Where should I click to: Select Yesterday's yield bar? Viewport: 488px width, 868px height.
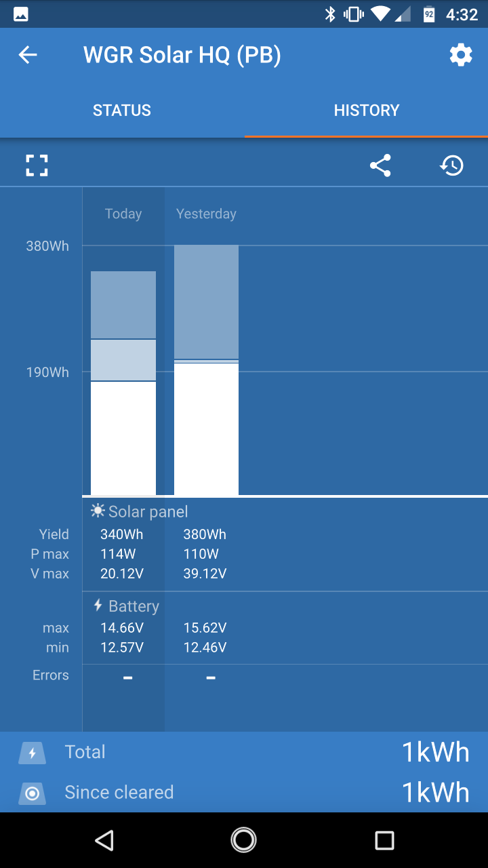[x=206, y=370]
